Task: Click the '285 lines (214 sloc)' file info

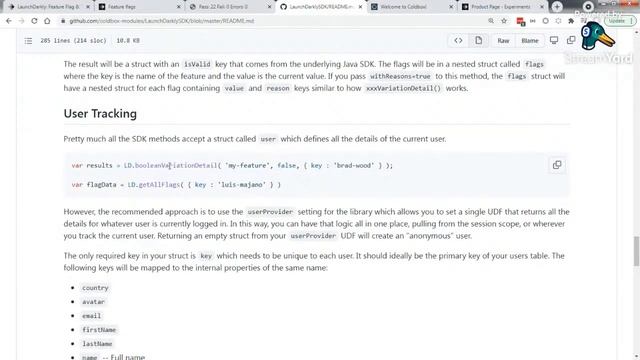Action: coord(73,41)
